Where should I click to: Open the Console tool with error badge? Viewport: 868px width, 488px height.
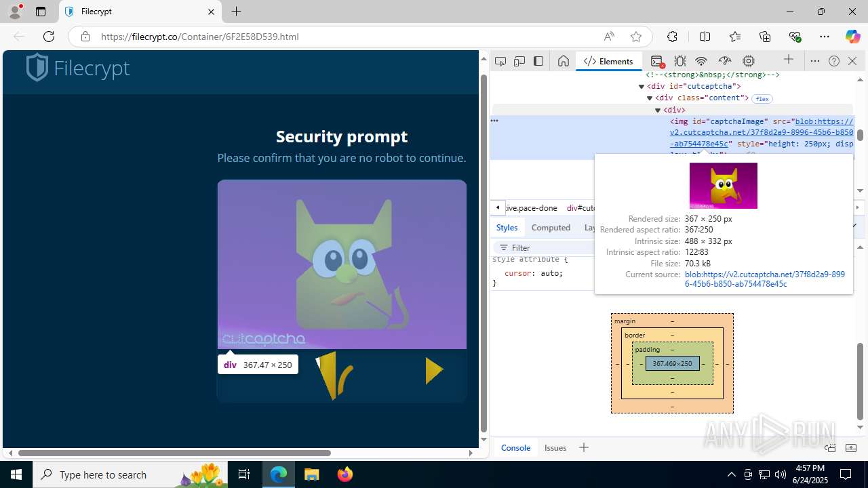pyautogui.click(x=656, y=61)
